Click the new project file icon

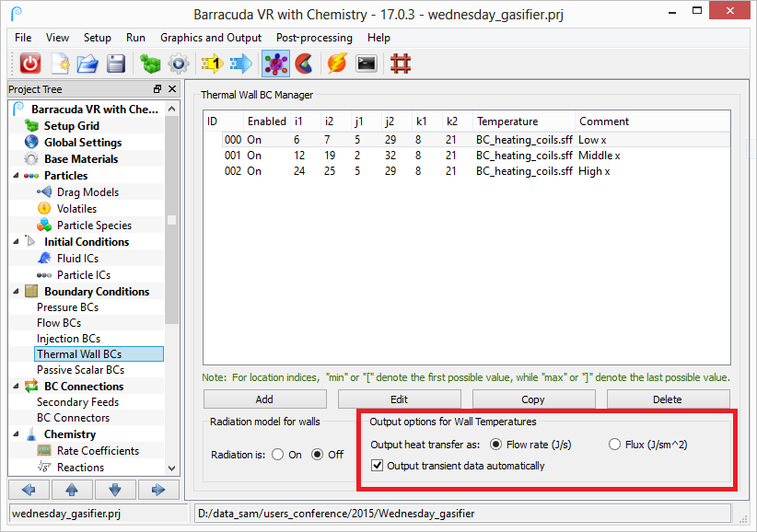[x=60, y=64]
